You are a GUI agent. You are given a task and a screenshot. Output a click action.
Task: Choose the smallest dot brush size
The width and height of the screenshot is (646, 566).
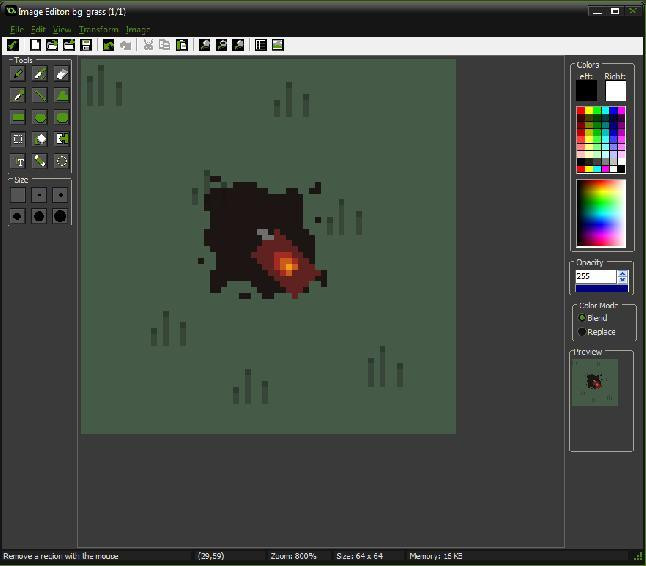tap(39, 195)
